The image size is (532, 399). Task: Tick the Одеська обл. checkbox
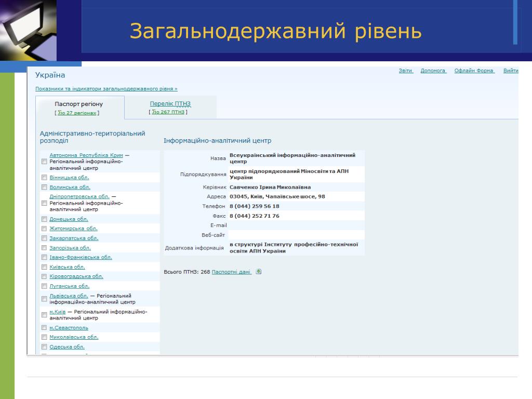(x=44, y=347)
